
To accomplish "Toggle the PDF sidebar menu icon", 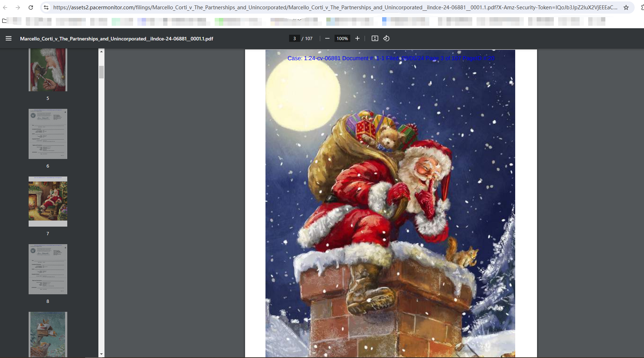I will click(x=9, y=38).
